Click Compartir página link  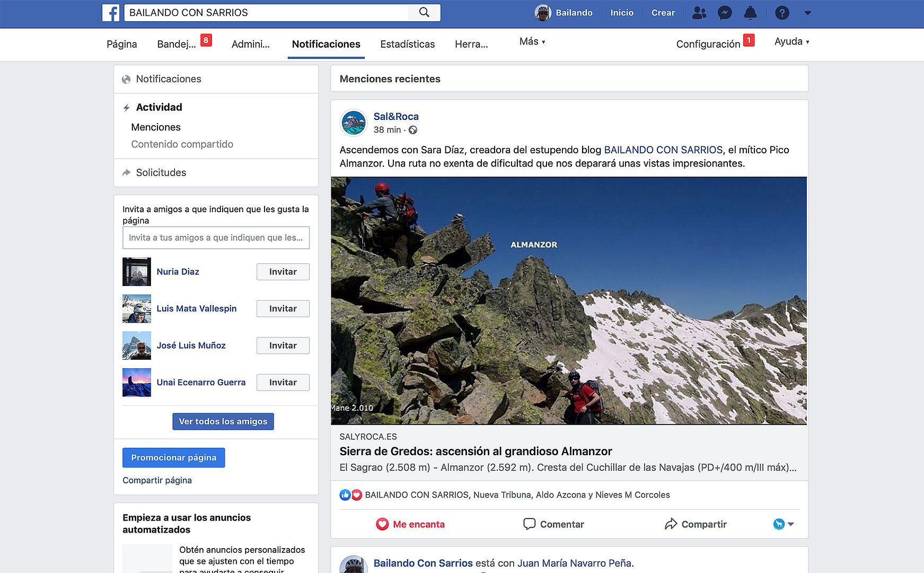click(x=157, y=480)
